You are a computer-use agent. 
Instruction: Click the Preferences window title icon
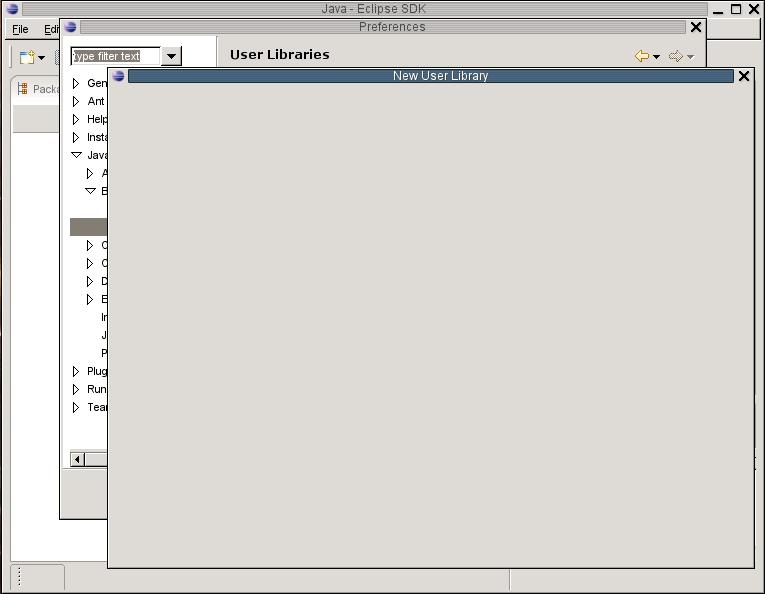pos(70,27)
